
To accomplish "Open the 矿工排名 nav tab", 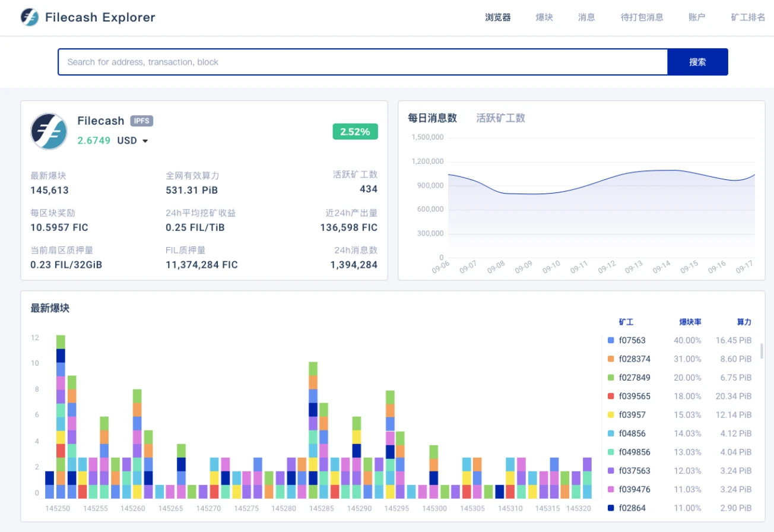I will [x=748, y=17].
